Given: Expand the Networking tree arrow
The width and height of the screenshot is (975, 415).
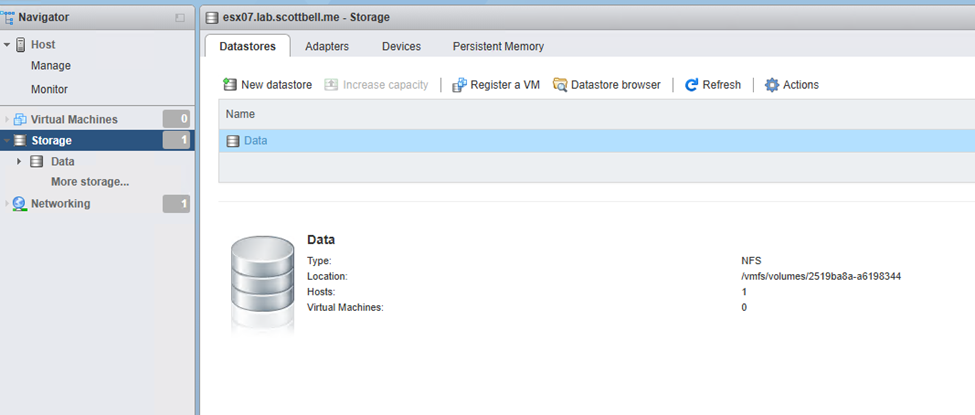Looking at the screenshot, I should (7, 204).
